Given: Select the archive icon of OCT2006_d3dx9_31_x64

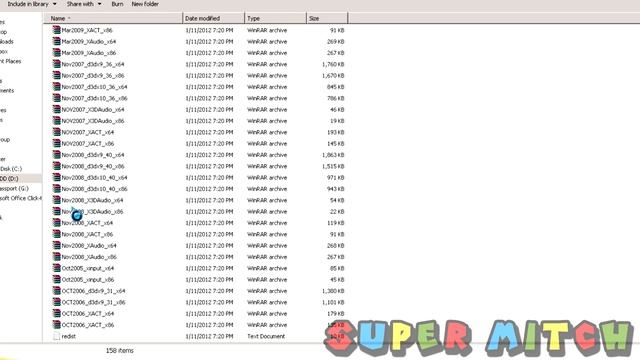Looking at the screenshot, I should 56,291.
